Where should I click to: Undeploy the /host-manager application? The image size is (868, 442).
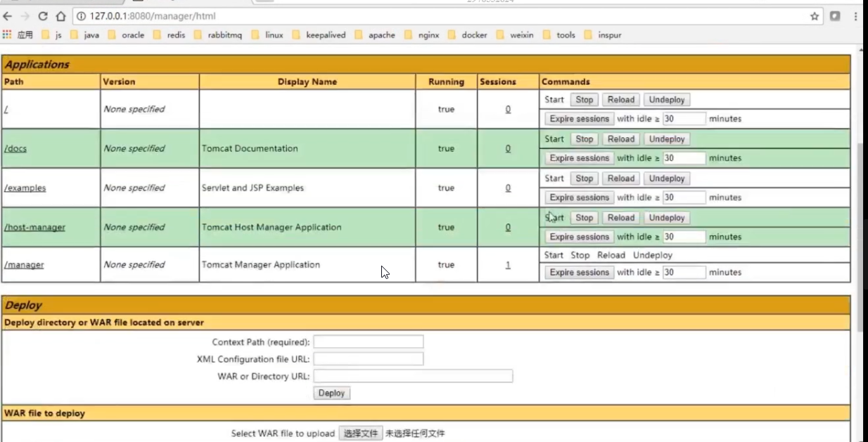tap(667, 218)
